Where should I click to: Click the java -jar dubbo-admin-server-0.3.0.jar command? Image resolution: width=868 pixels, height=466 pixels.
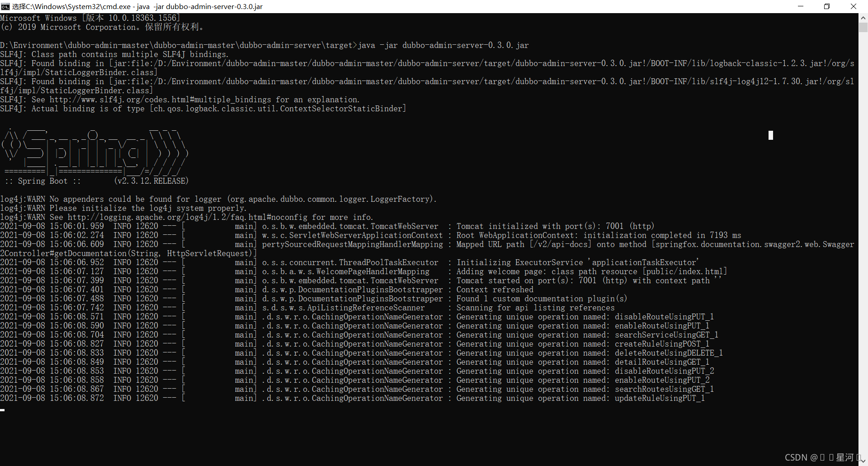pyautogui.click(x=443, y=45)
